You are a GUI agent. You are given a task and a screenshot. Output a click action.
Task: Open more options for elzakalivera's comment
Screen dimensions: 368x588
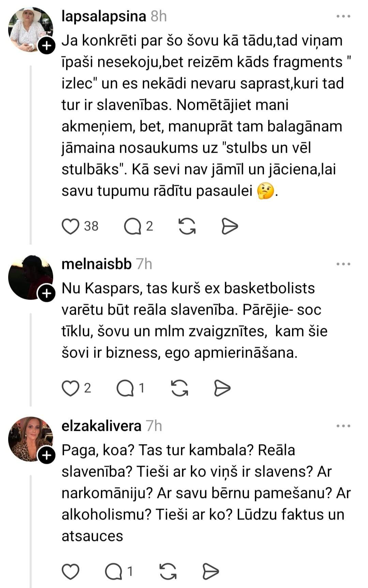343,426
